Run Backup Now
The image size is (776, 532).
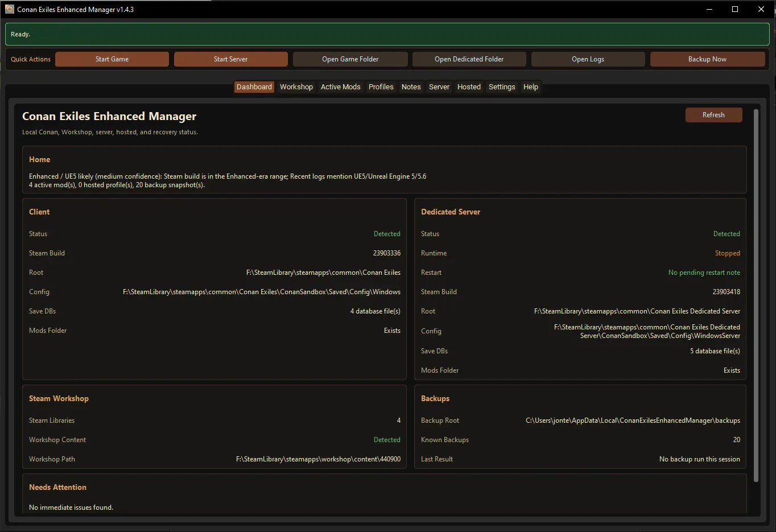click(708, 59)
